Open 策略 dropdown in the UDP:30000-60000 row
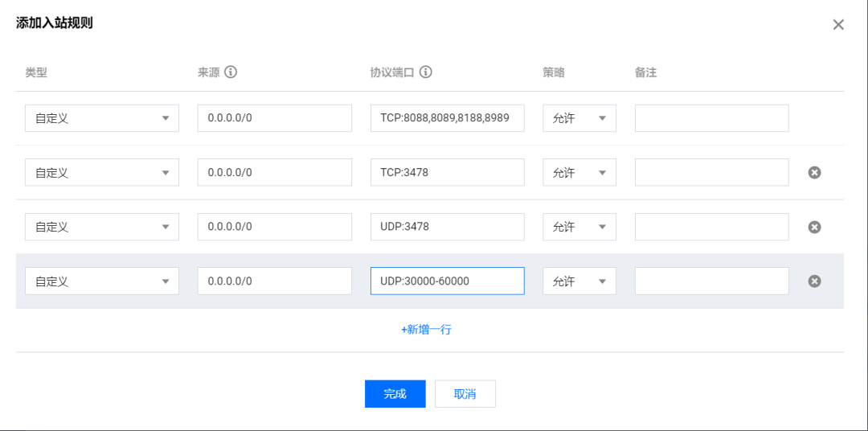 pyautogui.click(x=579, y=281)
